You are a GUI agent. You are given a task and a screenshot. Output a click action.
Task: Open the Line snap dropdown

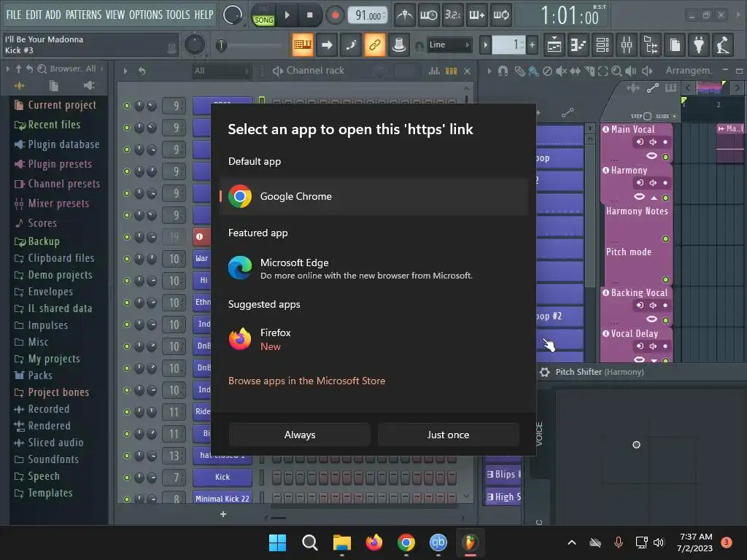click(449, 44)
